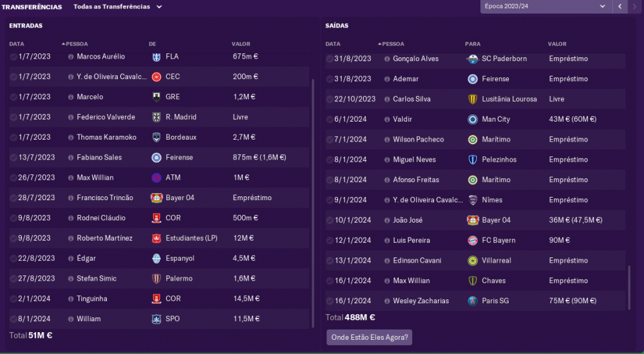The width and height of the screenshot is (644, 354).
Task: Toggle the check circle on William's 8/1/2024 row
Action: 14,319
